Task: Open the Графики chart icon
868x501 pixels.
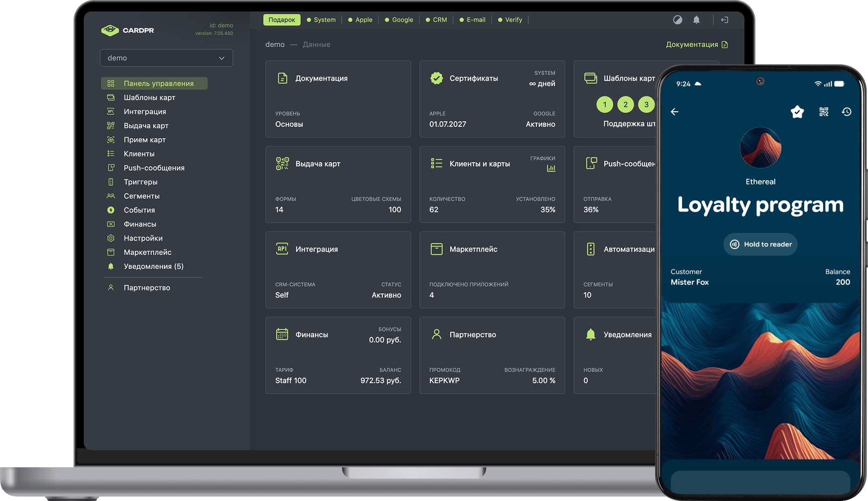Action: [x=551, y=168]
